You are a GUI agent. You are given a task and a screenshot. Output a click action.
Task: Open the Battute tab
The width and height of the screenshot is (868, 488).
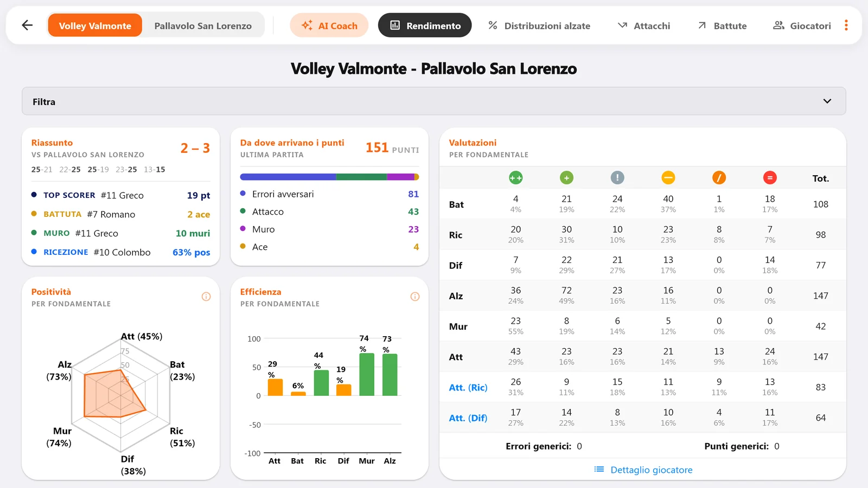click(x=722, y=25)
